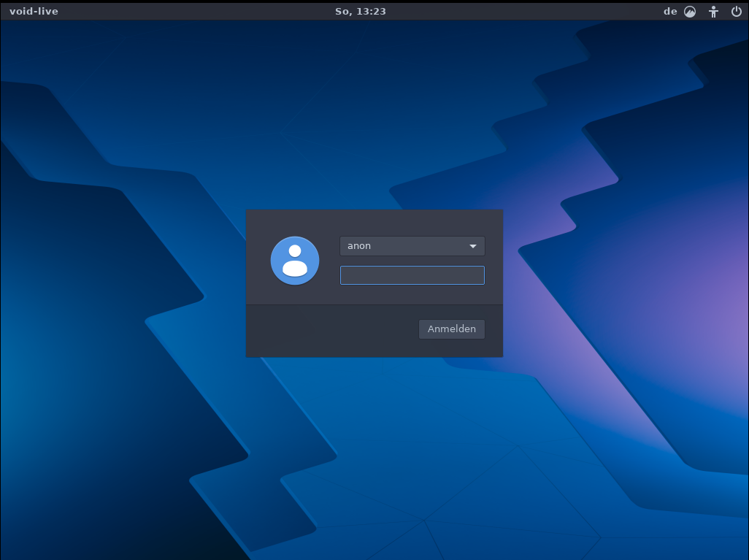This screenshot has height=560, width=749.
Task: Click the dialog space below the user avatar
Action: coord(295,295)
